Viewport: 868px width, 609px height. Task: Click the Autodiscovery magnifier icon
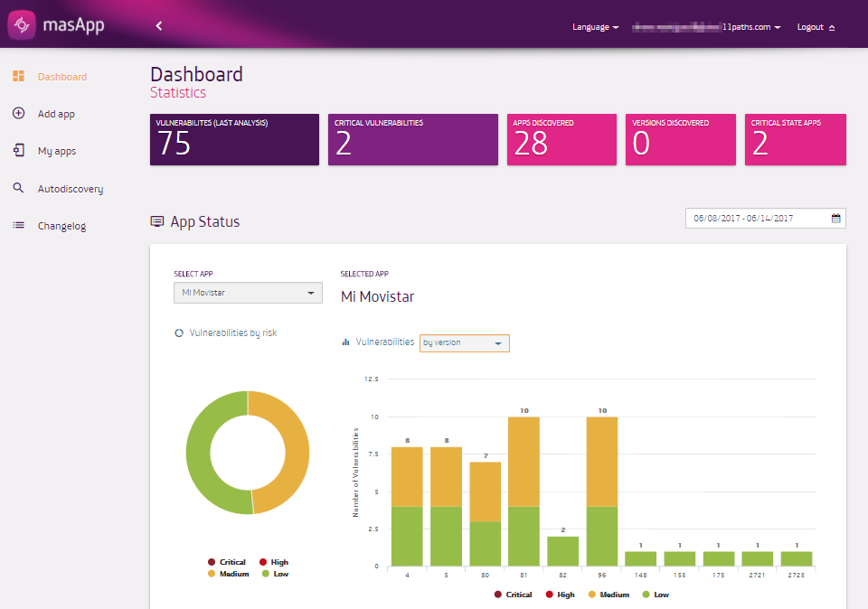click(x=18, y=188)
